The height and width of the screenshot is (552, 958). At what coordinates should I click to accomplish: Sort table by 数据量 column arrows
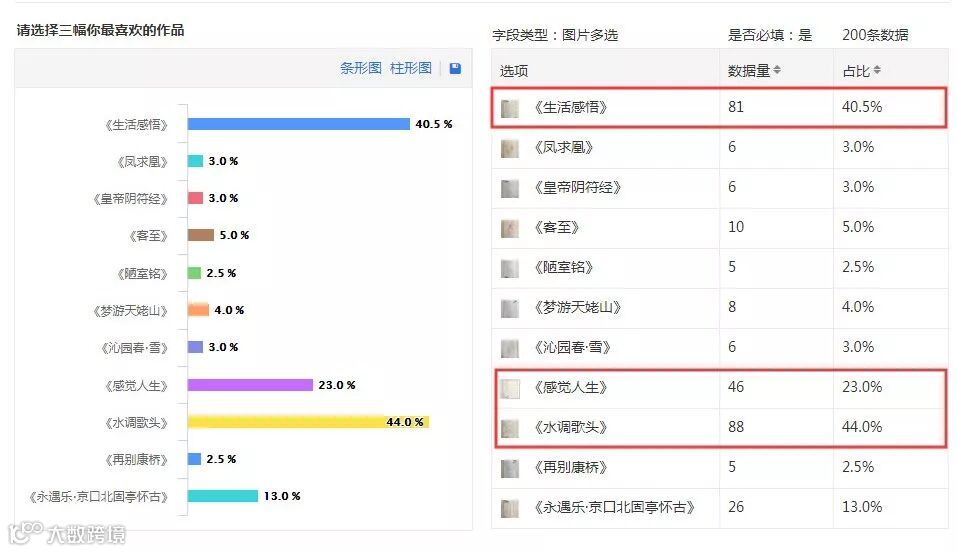pos(777,70)
